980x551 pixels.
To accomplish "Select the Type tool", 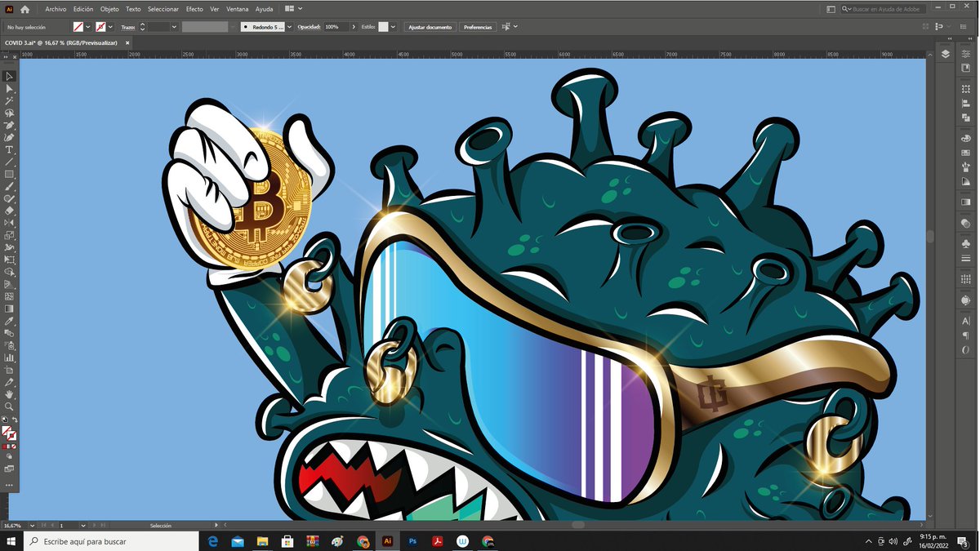I will point(10,149).
